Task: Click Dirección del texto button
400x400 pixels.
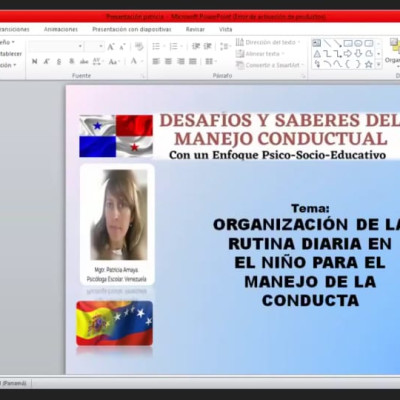Action: tap(268, 42)
